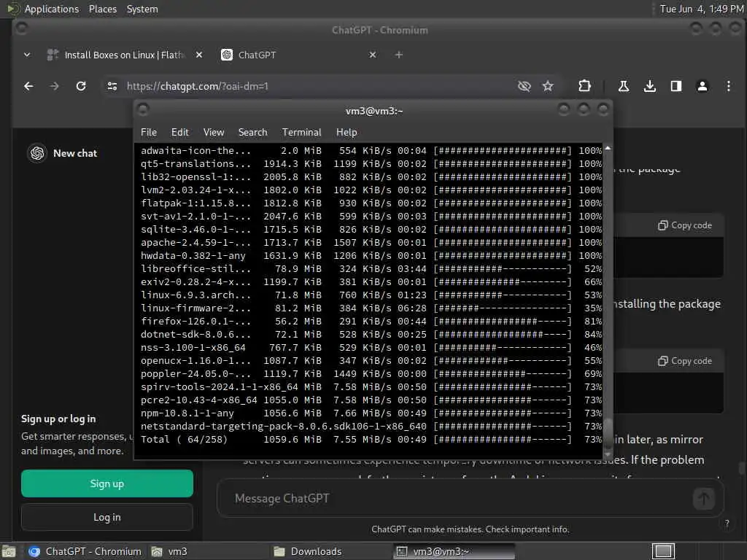Click the dotnet-sdk-8.0.6 download line

(371, 334)
